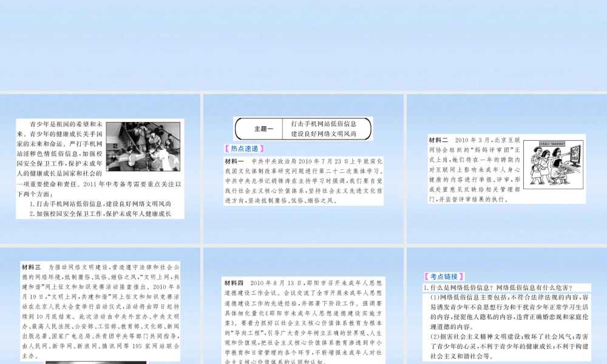This screenshot has height=364, width=607.
Task: Select line 1.打击手机网站低俗信息
Action: point(100,204)
